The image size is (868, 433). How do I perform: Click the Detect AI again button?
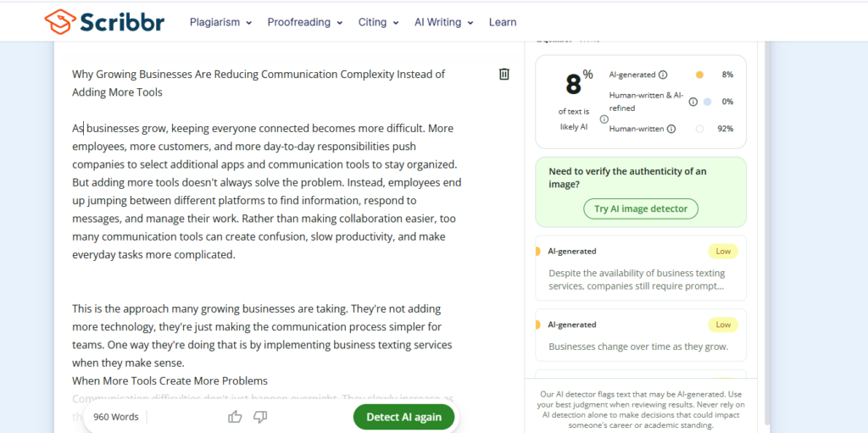[x=403, y=417]
